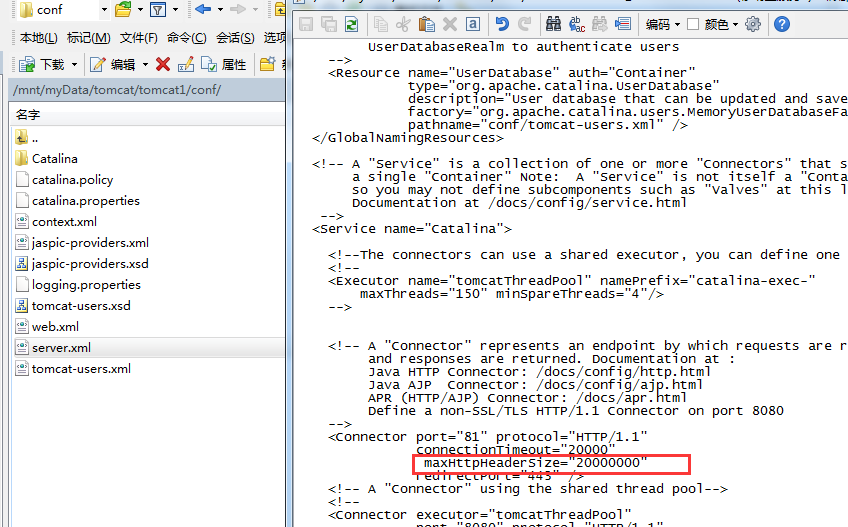Go back with blue arrow icon
848x527 pixels.
click(x=203, y=9)
